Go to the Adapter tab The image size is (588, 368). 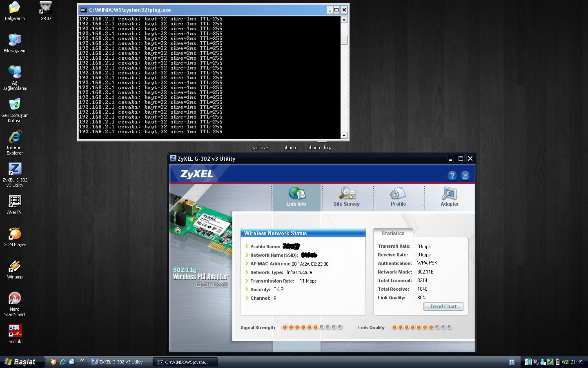(450, 197)
